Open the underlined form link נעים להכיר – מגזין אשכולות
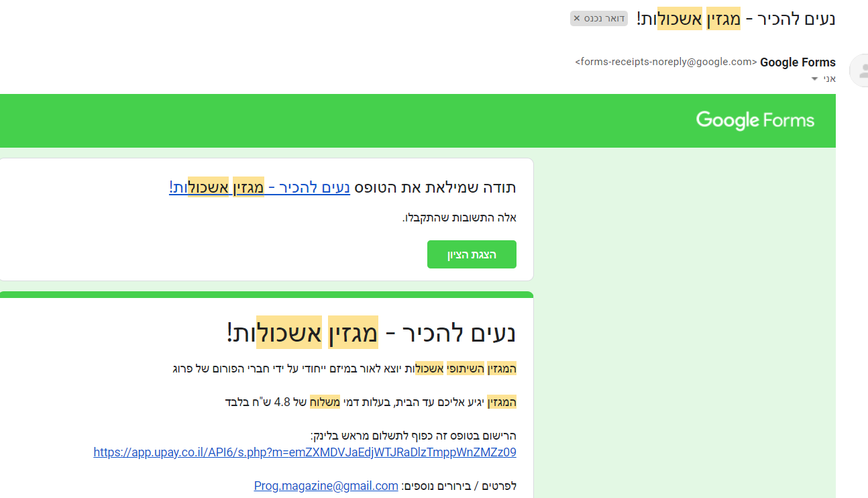868x498 pixels. point(259,188)
